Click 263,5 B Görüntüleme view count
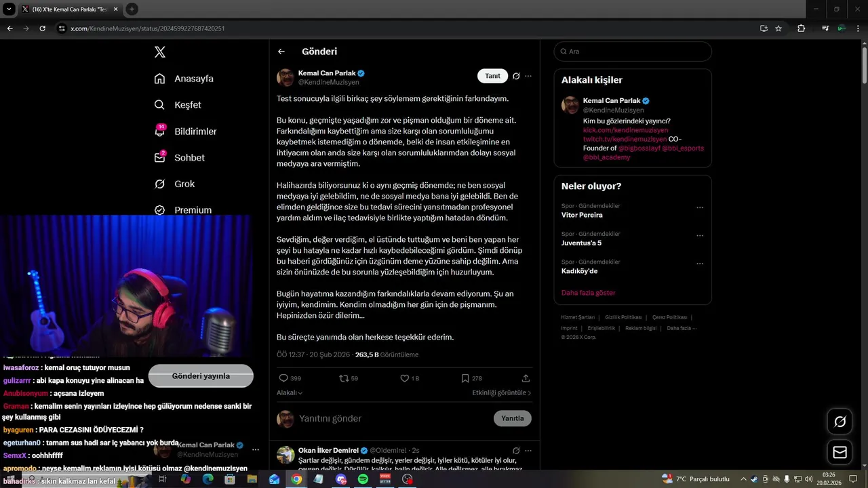 tap(387, 354)
